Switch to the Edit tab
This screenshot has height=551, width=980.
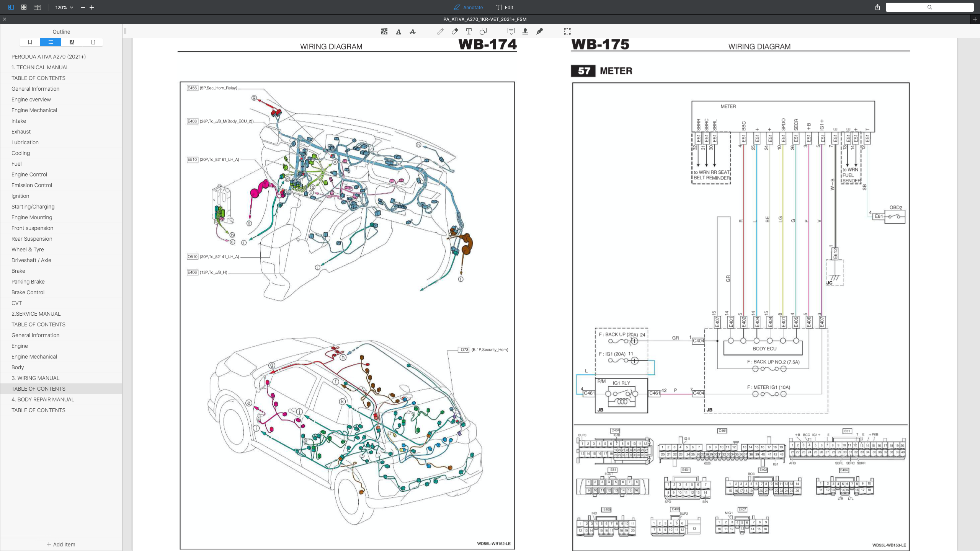click(505, 7)
